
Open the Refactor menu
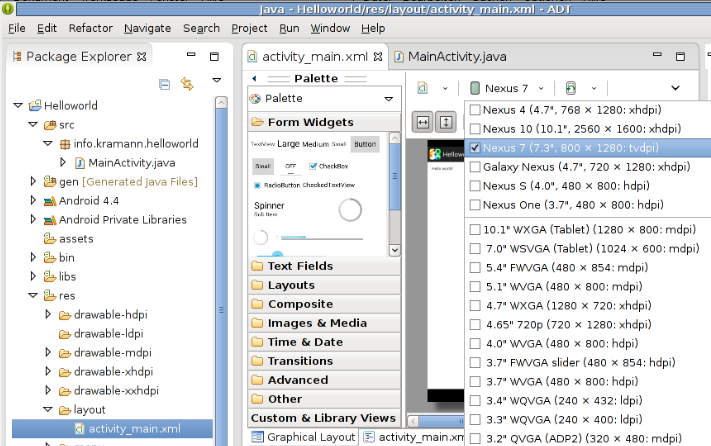click(91, 28)
